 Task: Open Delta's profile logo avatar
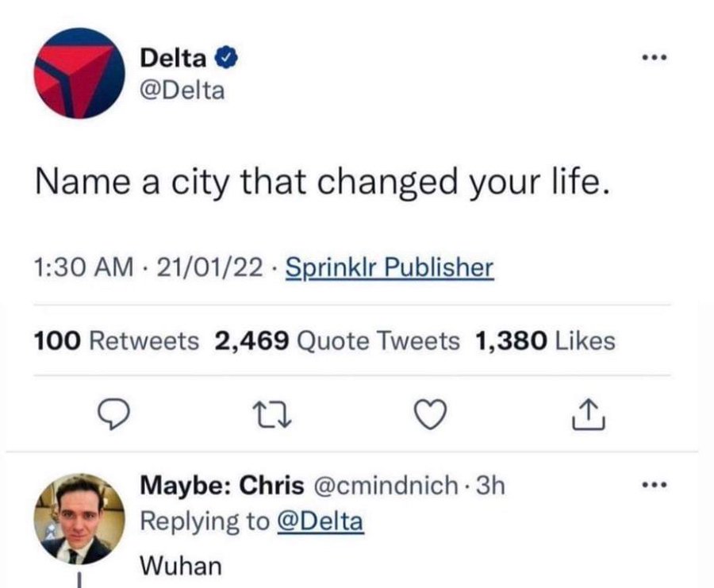pyautogui.click(x=79, y=73)
